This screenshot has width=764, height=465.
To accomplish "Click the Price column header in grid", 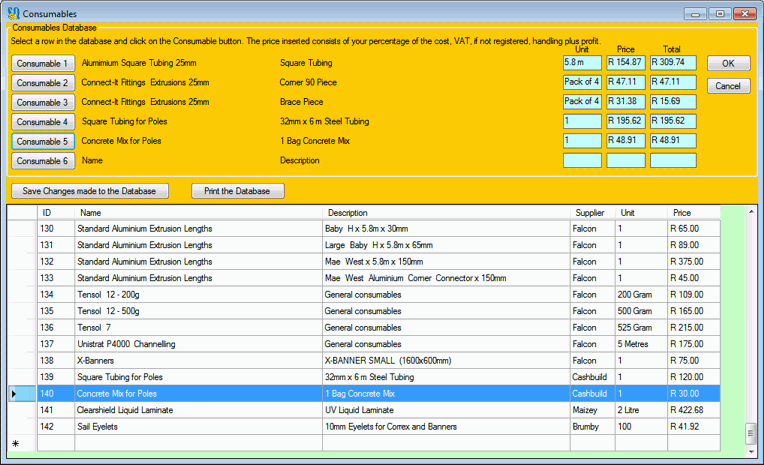I will (682, 213).
